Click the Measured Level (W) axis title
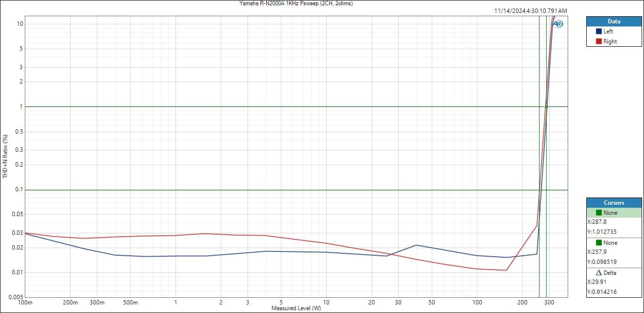This screenshot has width=644, height=313. (296, 308)
